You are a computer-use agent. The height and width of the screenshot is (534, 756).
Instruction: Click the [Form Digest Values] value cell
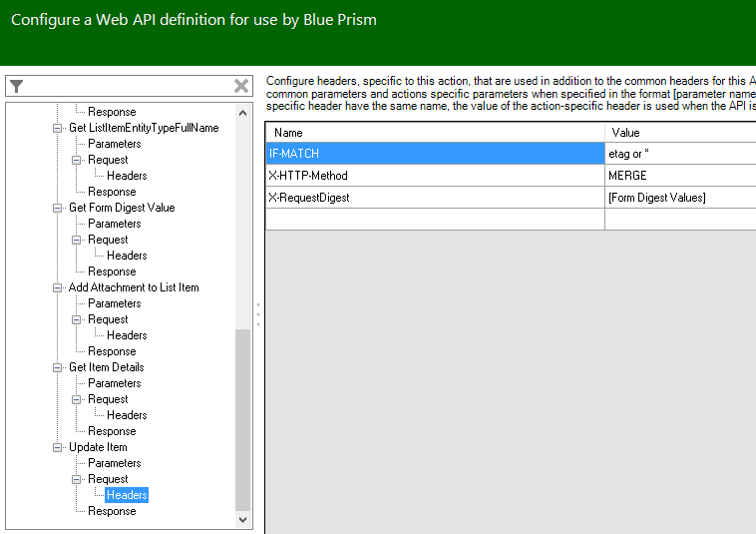680,198
